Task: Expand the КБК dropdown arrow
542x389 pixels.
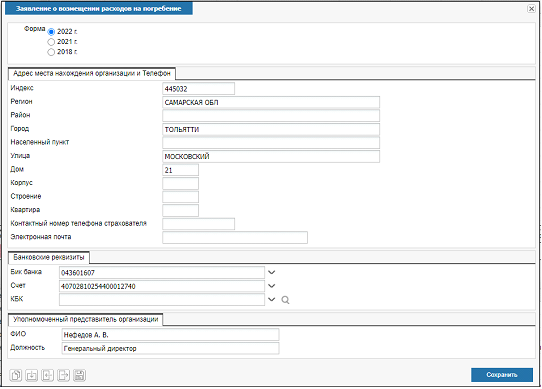Action: (272, 299)
